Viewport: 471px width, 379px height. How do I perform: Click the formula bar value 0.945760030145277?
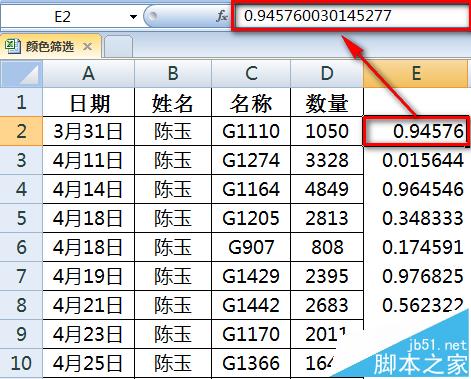coord(317,16)
